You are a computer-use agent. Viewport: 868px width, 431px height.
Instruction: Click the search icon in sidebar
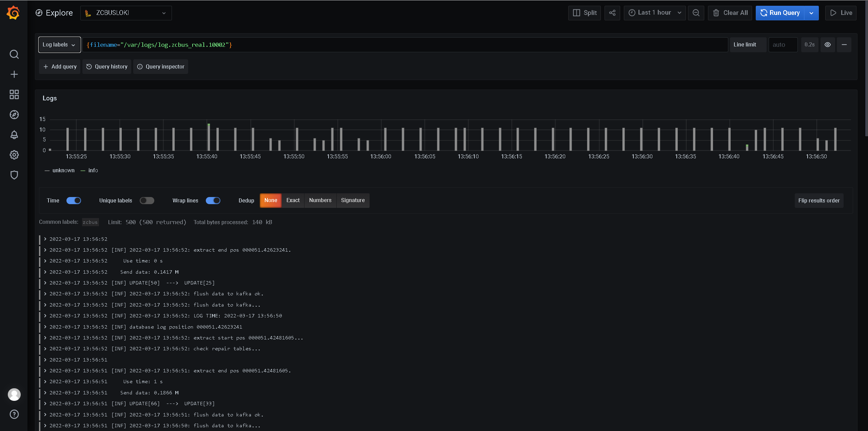(x=14, y=54)
